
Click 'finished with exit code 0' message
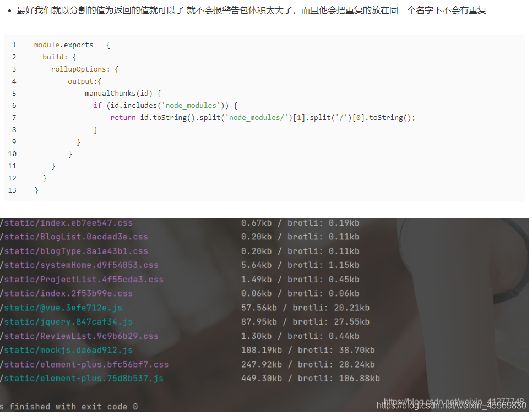[73, 407]
